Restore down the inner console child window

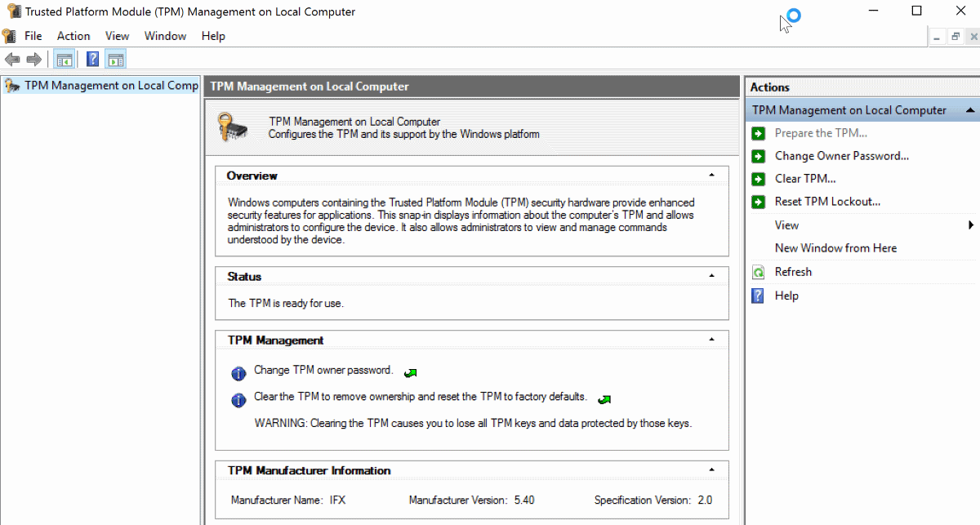[955, 36]
